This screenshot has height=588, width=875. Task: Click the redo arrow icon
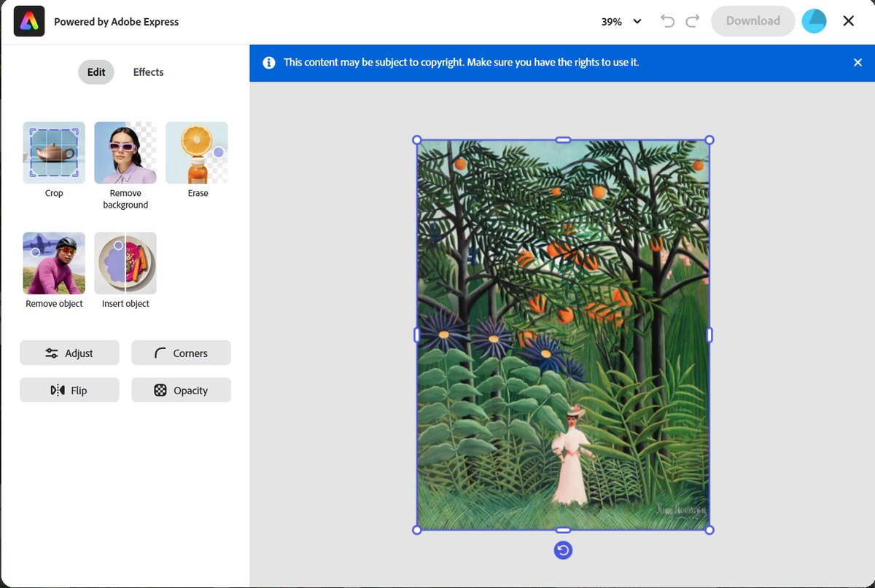point(693,21)
